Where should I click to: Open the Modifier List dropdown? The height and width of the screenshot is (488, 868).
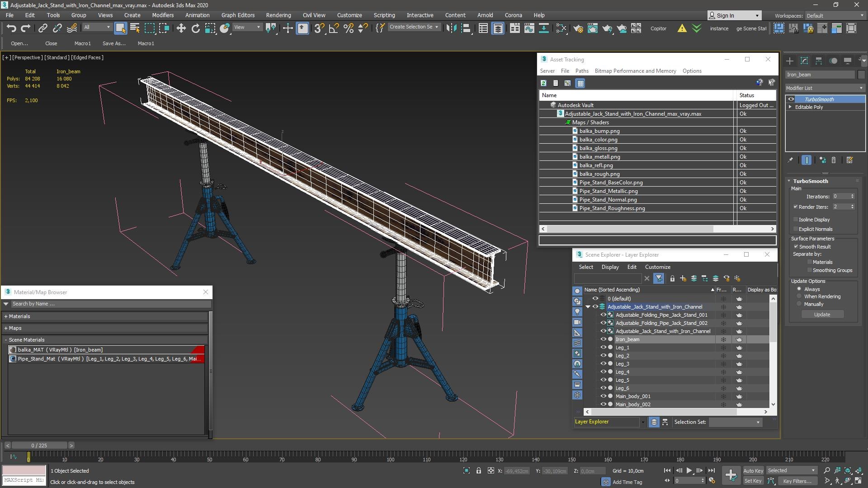coord(825,88)
